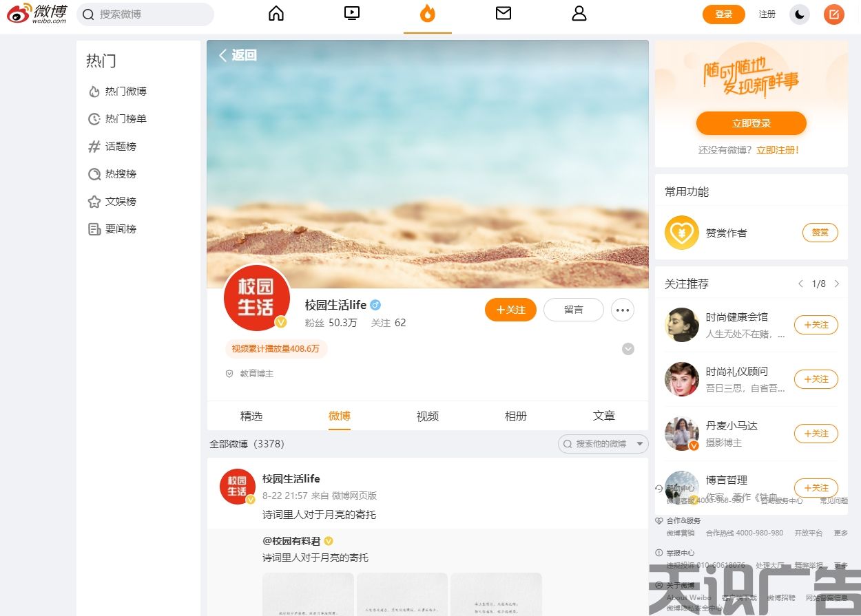Open 话题榜 in sidebar
This screenshot has width=861, height=616.
pyautogui.click(x=112, y=147)
